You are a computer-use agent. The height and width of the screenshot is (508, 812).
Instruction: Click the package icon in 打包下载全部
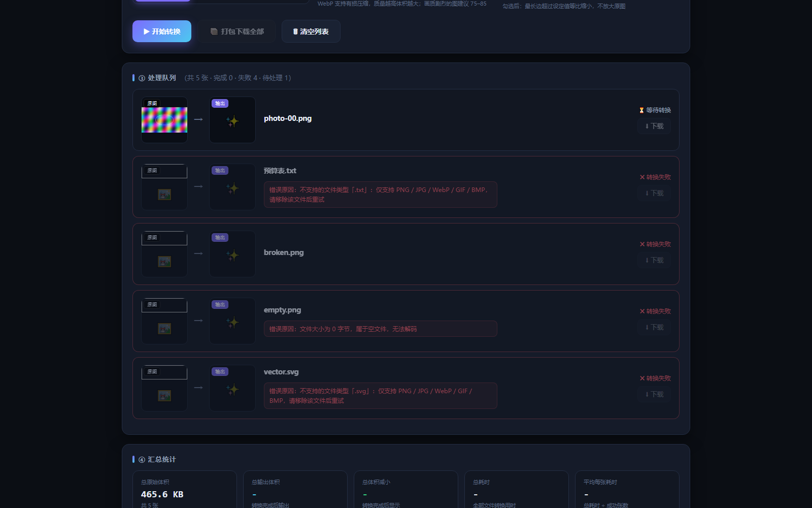pyautogui.click(x=214, y=31)
